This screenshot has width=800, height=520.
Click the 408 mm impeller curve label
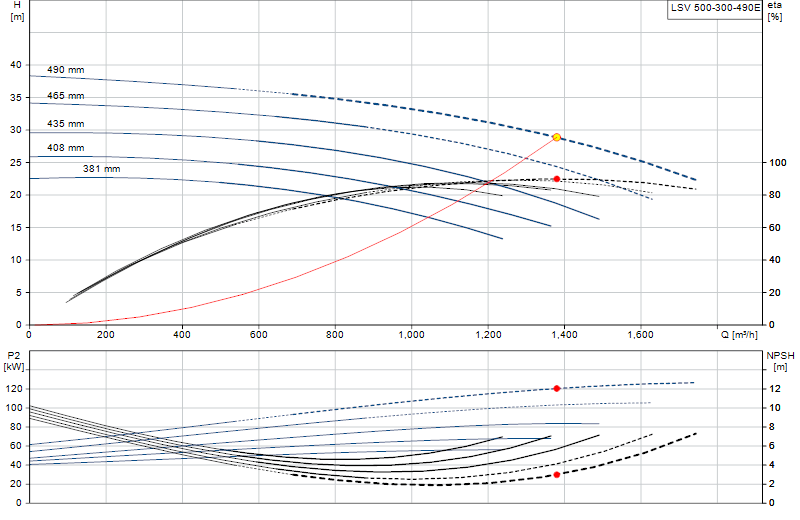(65, 148)
